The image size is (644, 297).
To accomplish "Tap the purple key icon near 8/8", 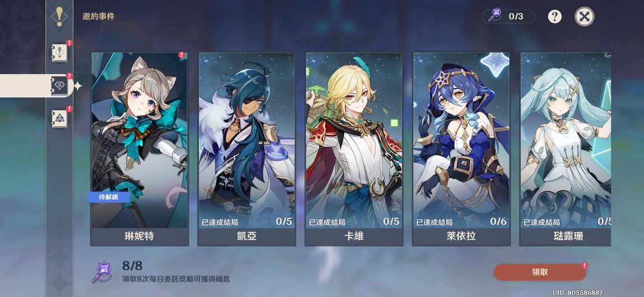I will click(x=101, y=273).
